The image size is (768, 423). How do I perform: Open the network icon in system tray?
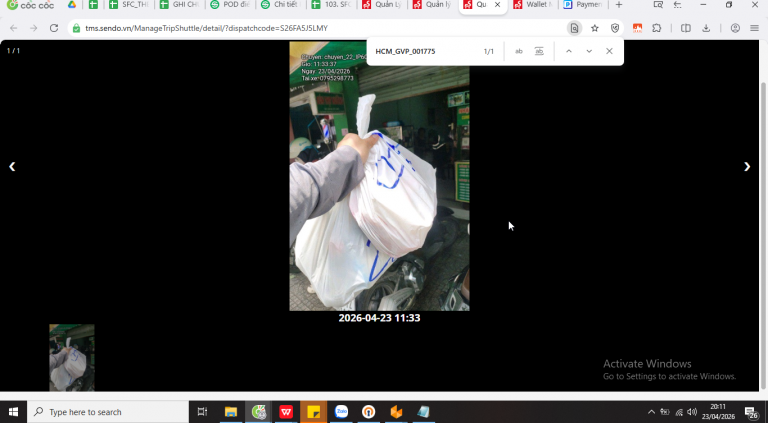coord(679,412)
